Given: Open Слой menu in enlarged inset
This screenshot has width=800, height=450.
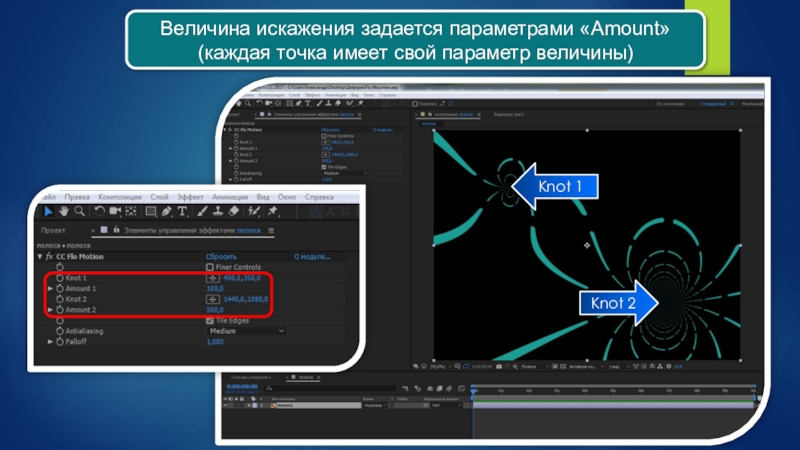Looking at the screenshot, I should (x=159, y=197).
